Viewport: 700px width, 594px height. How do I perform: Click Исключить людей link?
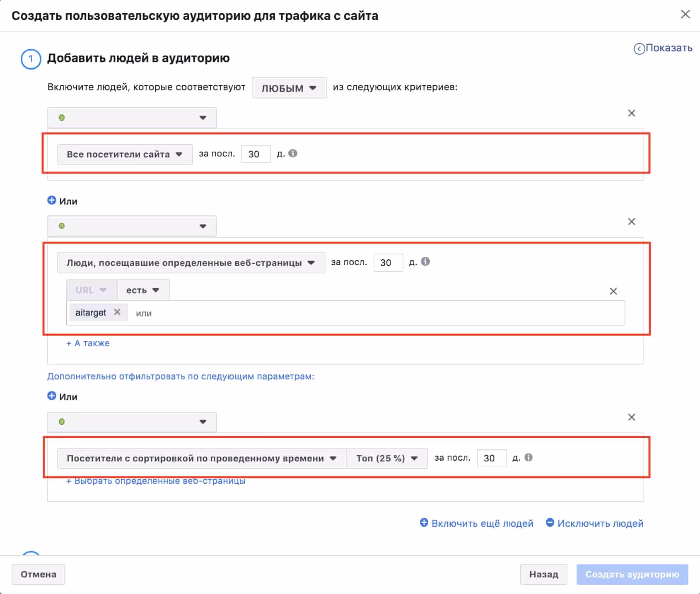pyautogui.click(x=594, y=523)
